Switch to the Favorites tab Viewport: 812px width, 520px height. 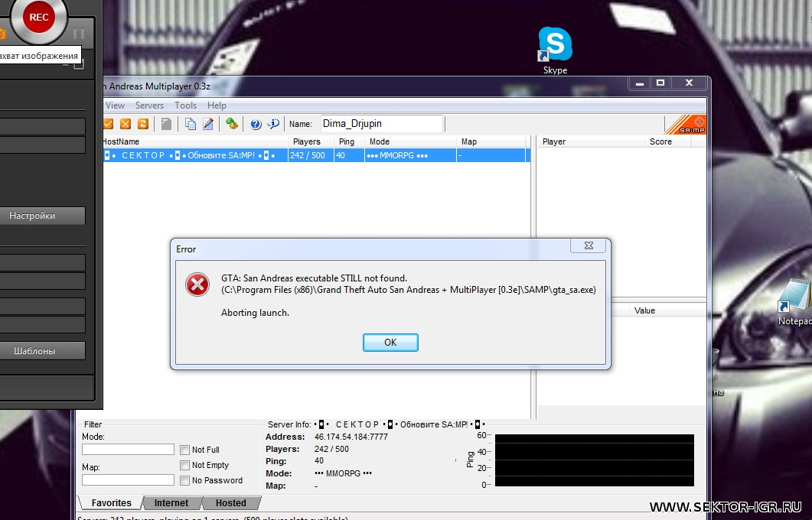click(x=111, y=503)
